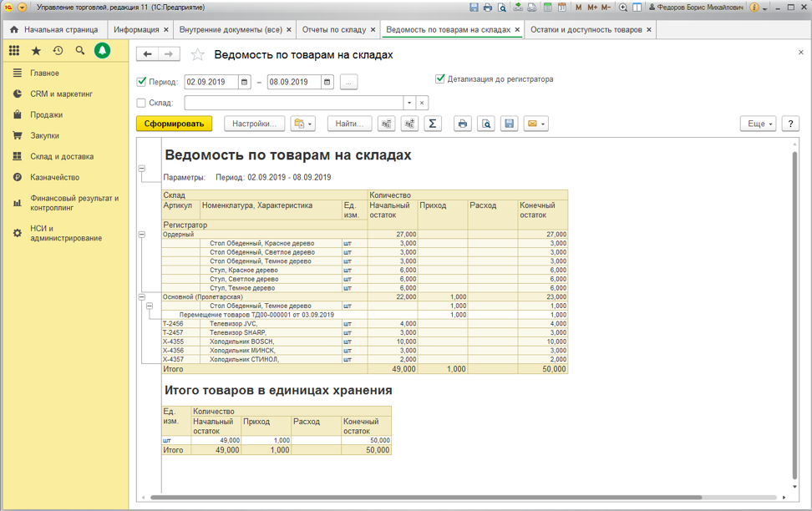Collapse all groups icon in report toolbar
Screen dimensions: 812x511
(x=386, y=124)
